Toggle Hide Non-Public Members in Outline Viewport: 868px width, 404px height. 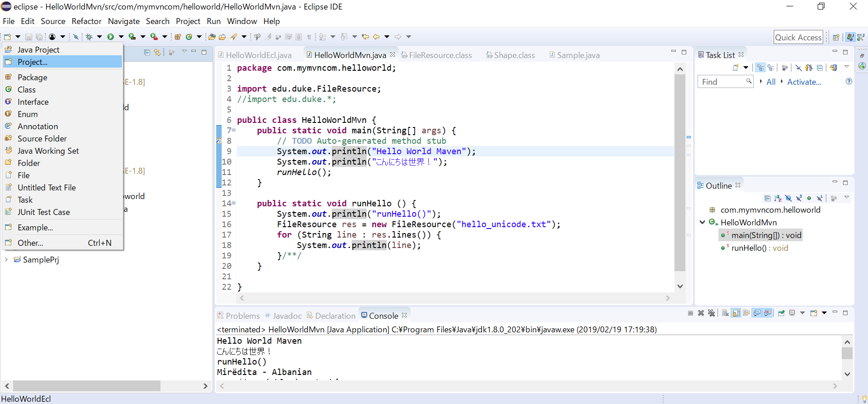pyautogui.click(x=809, y=198)
